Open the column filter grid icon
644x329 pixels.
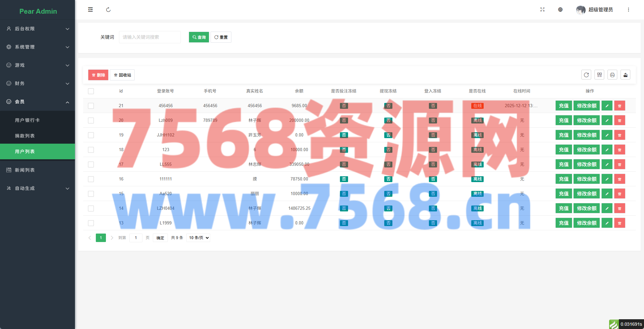(x=599, y=75)
